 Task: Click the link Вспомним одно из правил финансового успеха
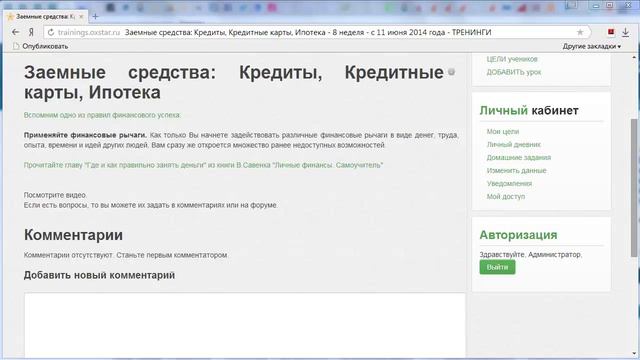tap(102, 115)
